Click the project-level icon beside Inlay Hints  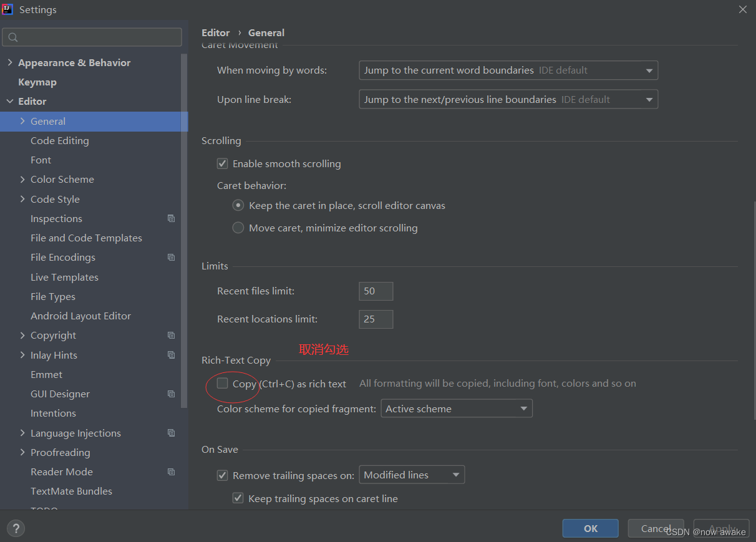(x=171, y=355)
